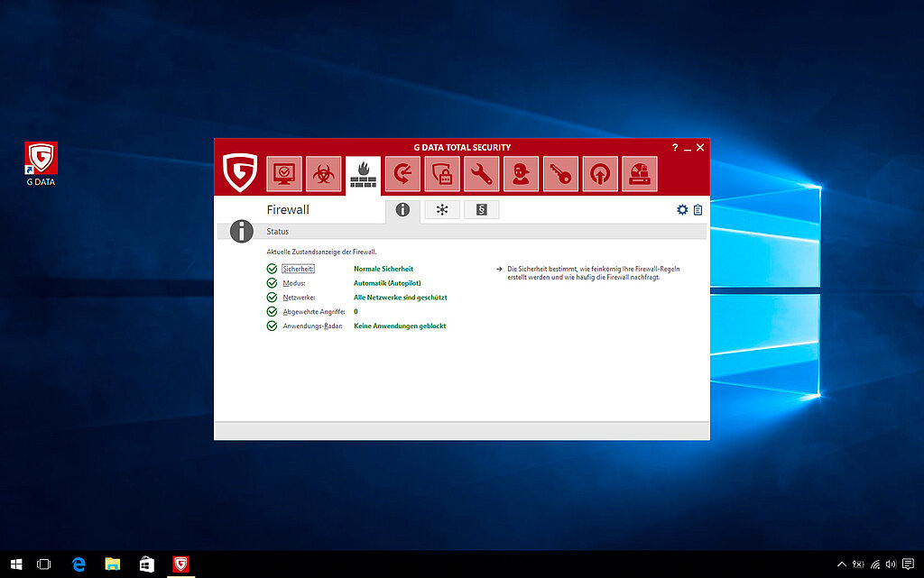924x578 pixels.
Task: Click the Normale Sicherheit link
Action: pos(383,269)
